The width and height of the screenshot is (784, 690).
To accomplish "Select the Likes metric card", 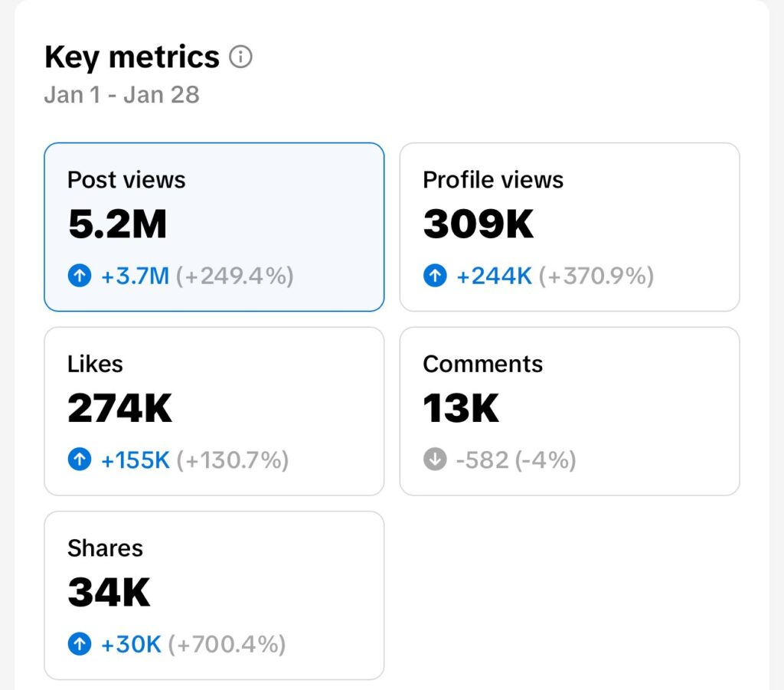I will tap(214, 411).
